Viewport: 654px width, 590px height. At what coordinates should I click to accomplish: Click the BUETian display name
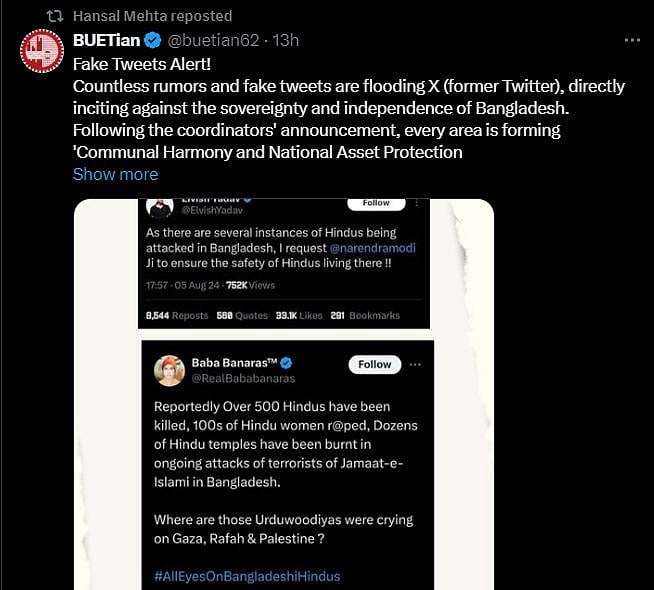(x=106, y=41)
